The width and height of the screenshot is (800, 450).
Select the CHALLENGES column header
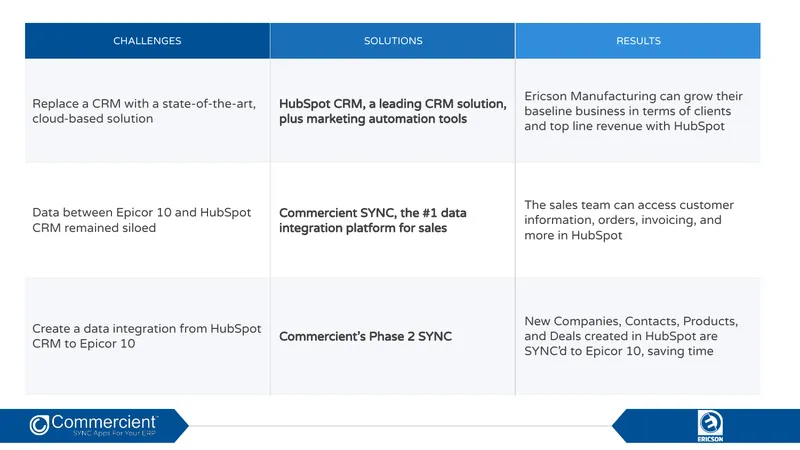tap(147, 41)
